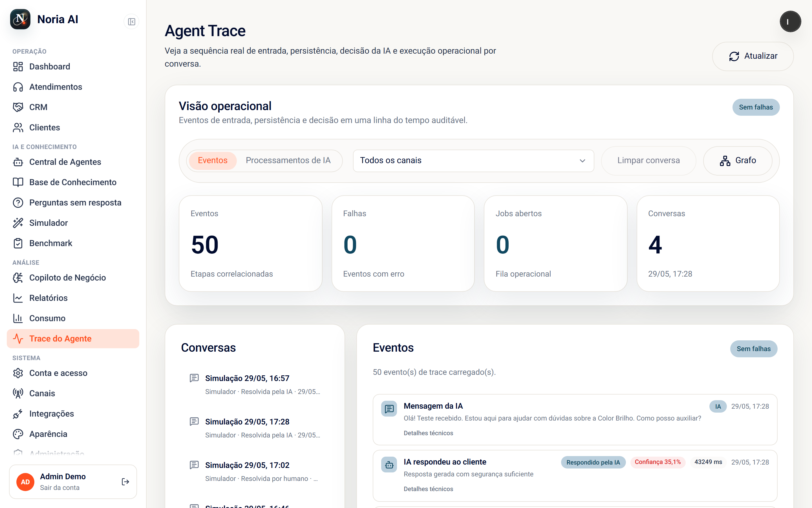
Task: Select conversation Simulação 29/05, 16:57
Action: pos(255,385)
